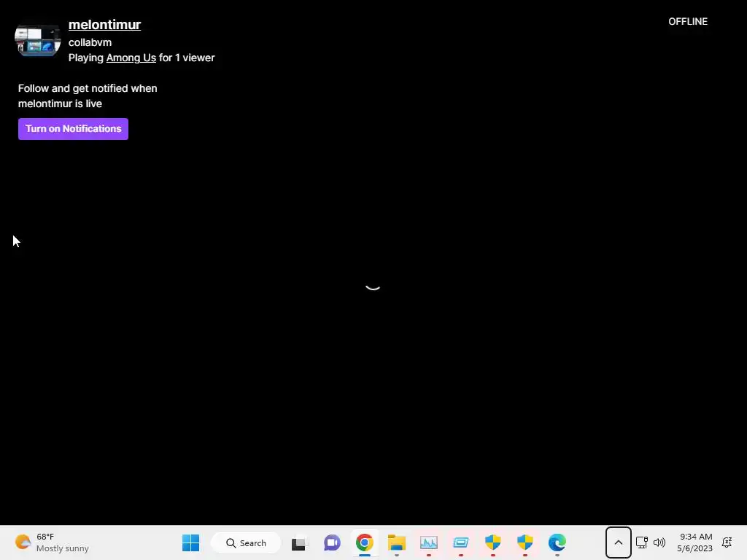
Task: Expand the hidden system tray icons
Action: 619,542
